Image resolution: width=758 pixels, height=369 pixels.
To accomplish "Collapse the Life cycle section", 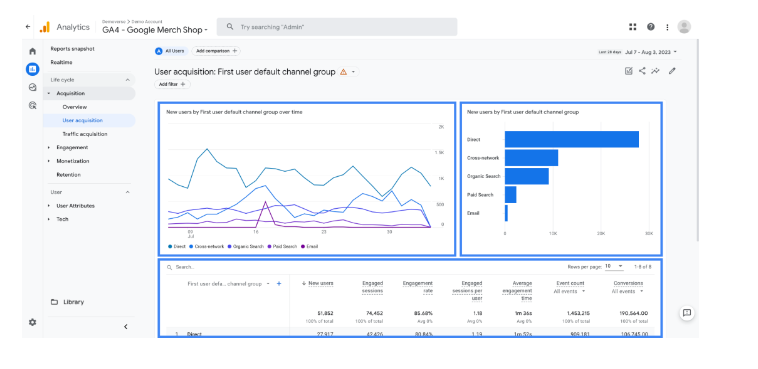I will (x=128, y=80).
